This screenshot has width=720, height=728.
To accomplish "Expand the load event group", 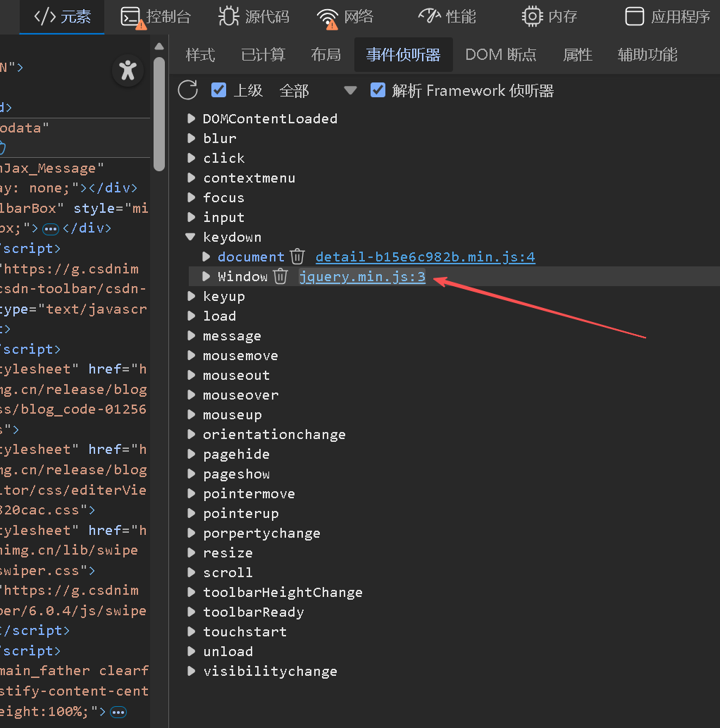I will [191, 316].
